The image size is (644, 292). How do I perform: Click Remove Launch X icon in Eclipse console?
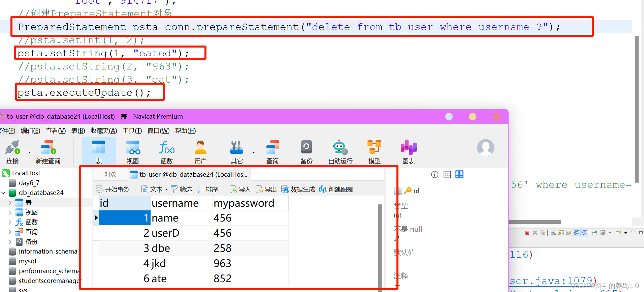535,233
